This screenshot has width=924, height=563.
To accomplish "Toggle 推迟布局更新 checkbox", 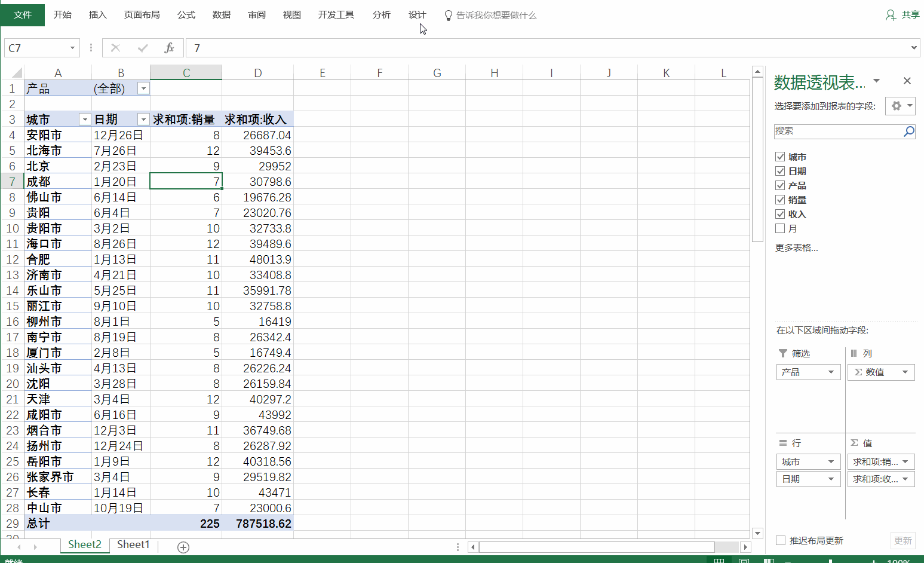I will (781, 540).
